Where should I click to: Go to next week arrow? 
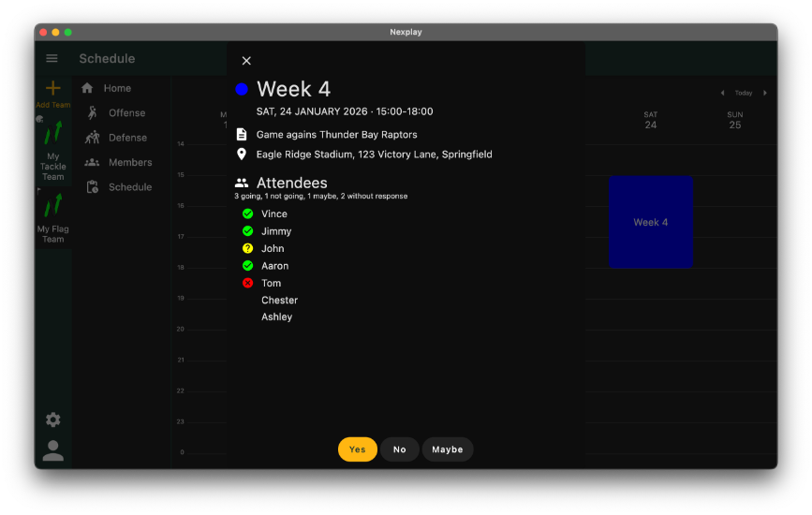pos(765,93)
